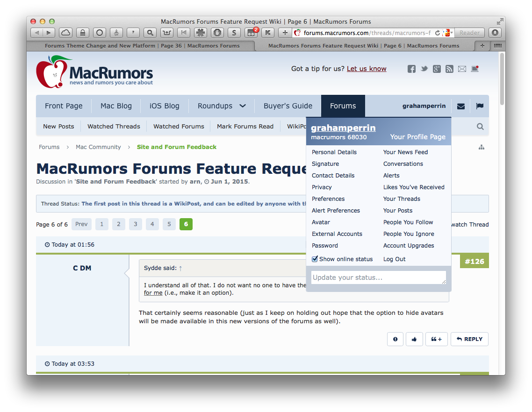Reload the page using the refresh arrow

438,33
